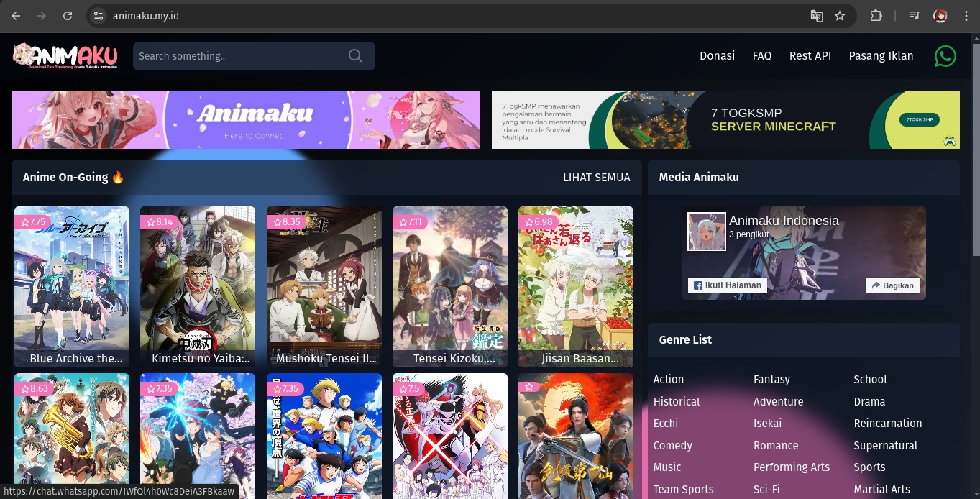Click the Search something input field

pos(254,56)
